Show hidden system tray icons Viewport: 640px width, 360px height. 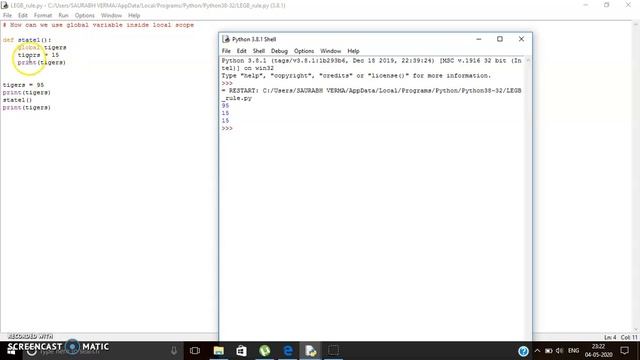[x=538, y=351]
